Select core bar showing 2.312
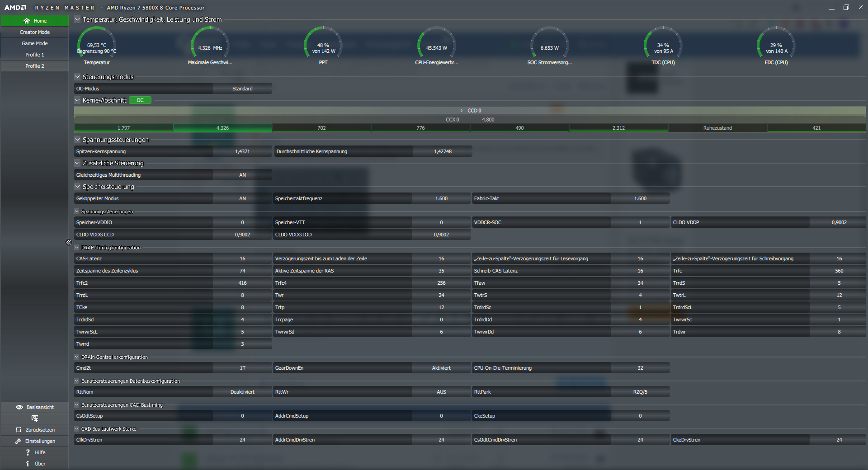 point(618,128)
